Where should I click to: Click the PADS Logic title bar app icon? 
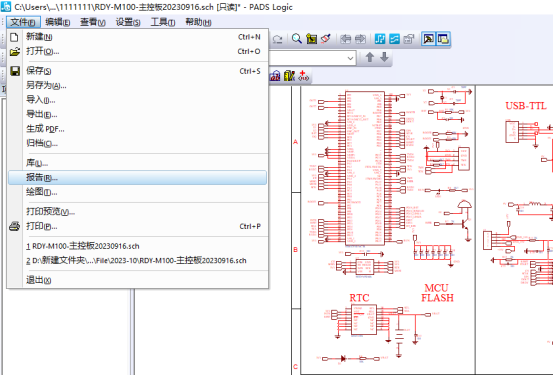6,7
